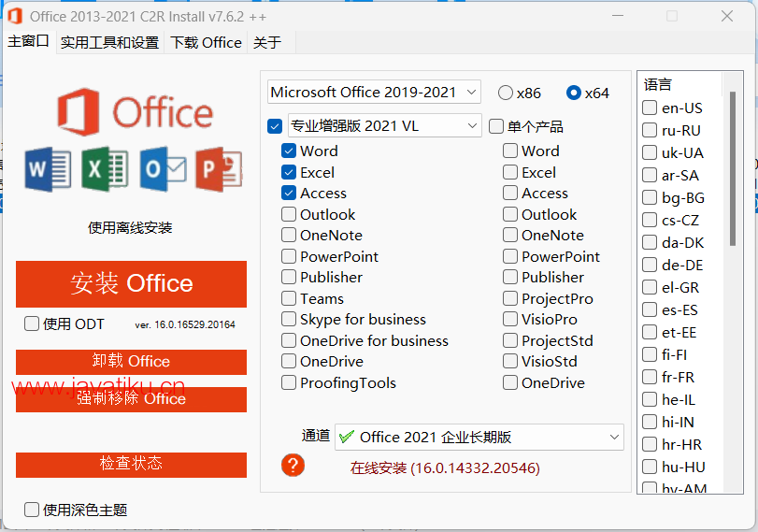
Task: Click the Outlook app icon in the left panel
Action: (x=163, y=169)
